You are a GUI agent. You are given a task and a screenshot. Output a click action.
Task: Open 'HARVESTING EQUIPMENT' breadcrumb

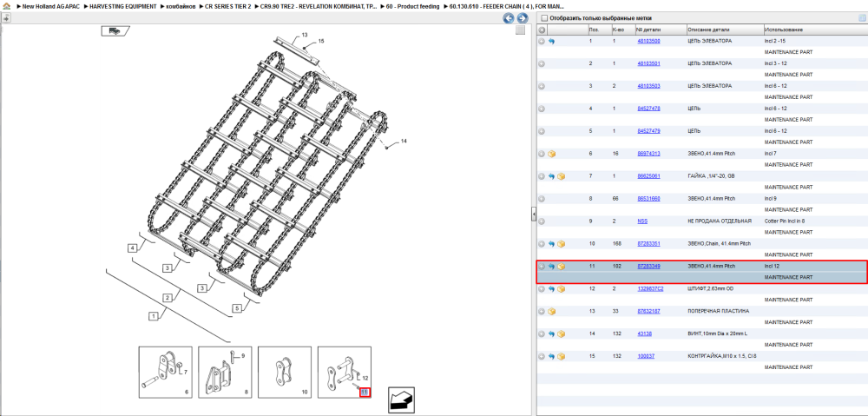point(123,6)
